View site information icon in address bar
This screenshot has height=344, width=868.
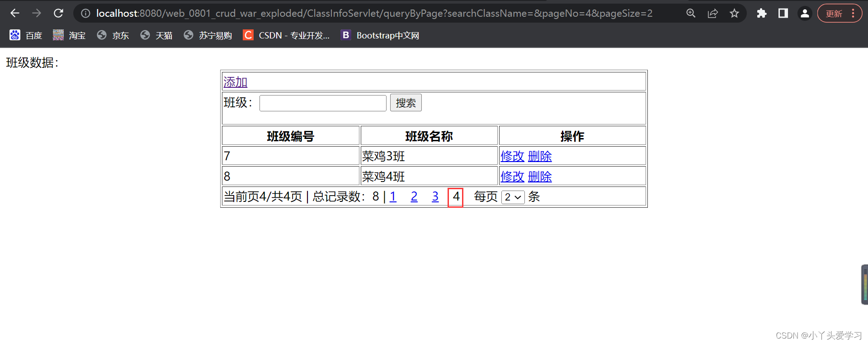point(85,14)
